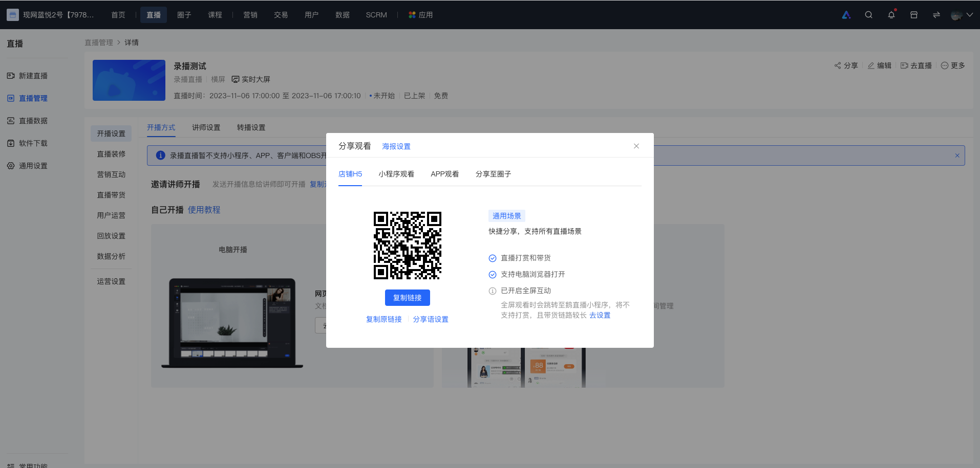Expand the 更多 options menu
This screenshot has height=468, width=980.
(953, 65)
